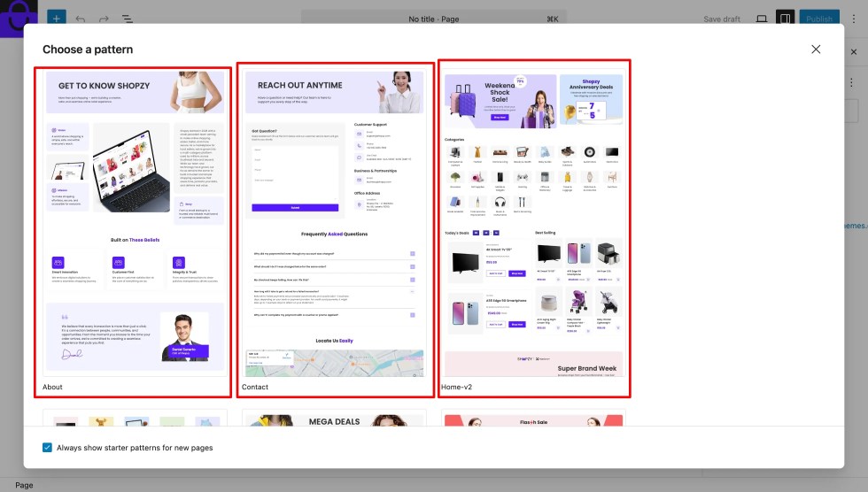Select the About page pattern

133,232
